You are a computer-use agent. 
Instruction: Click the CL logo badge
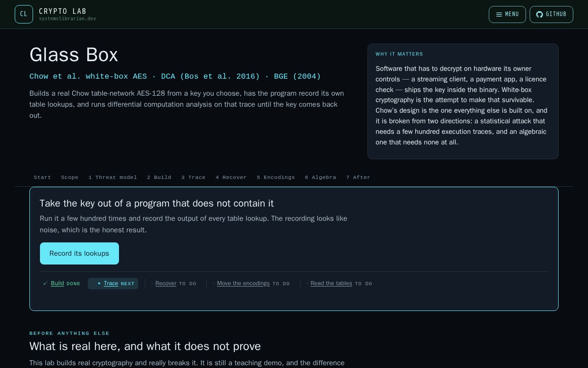pos(24,14)
